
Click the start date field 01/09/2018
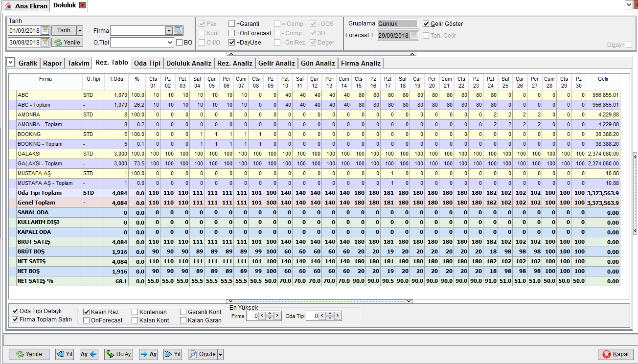24,30
